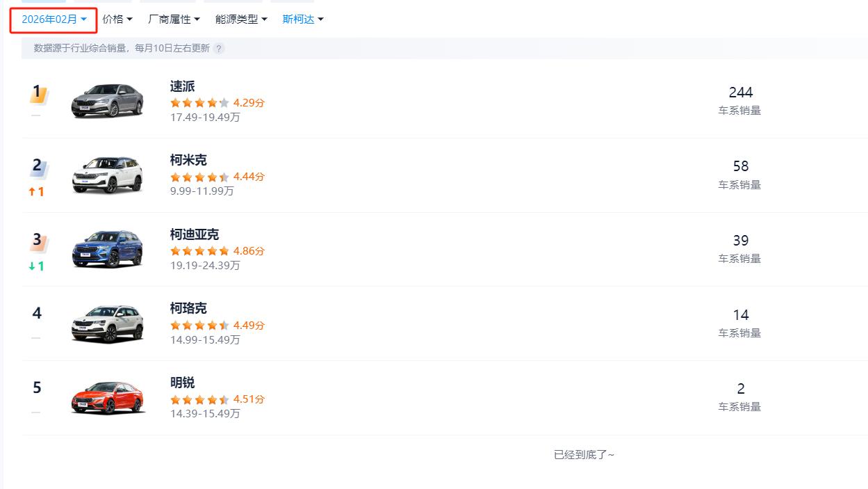The width and height of the screenshot is (868, 489).
Task: Click the 4.49分 star rating
Action: coord(218,325)
